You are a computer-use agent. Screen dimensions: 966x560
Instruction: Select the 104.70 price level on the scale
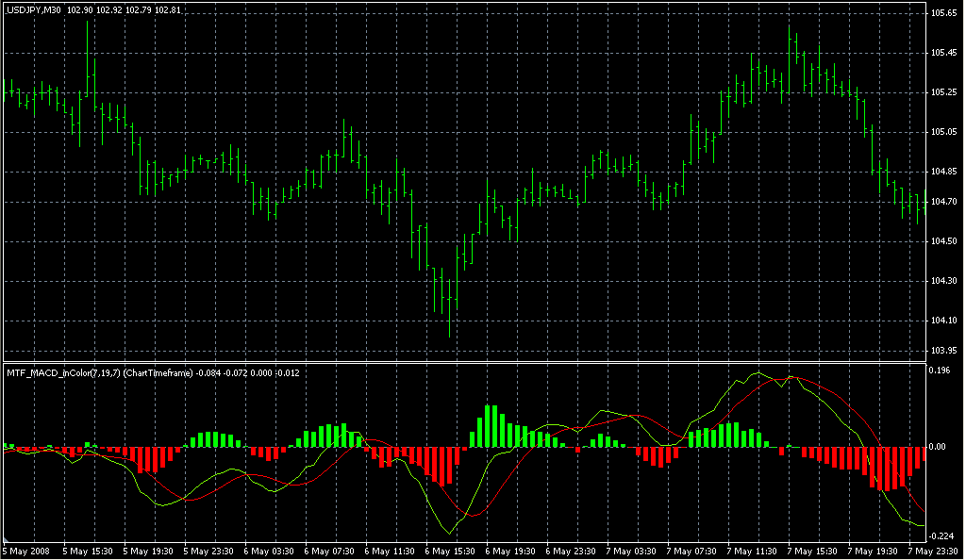coord(943,202)
